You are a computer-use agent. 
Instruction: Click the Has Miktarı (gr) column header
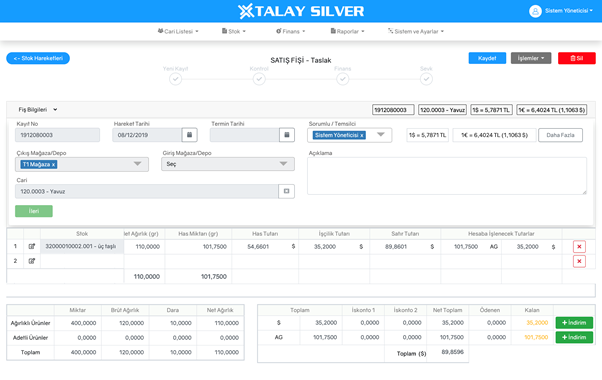pos(198,234)
